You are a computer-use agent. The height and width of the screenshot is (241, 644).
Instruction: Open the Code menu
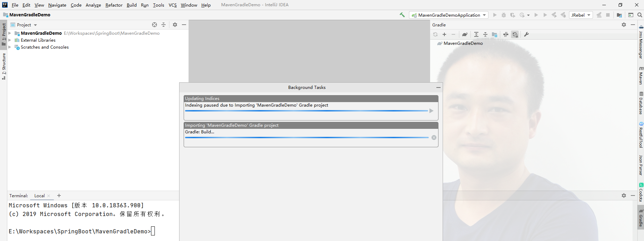click(x=76, y=5)
